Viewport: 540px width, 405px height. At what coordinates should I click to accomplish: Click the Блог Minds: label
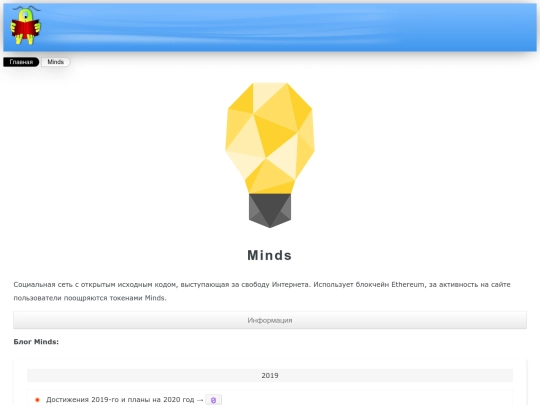pyautogui.click(x=36, y=342)
